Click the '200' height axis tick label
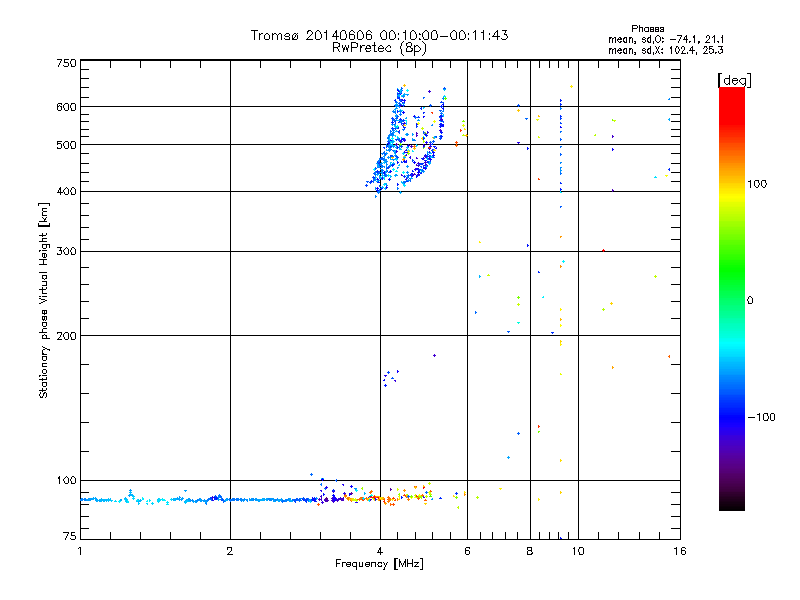 click(x=66, y=336)
